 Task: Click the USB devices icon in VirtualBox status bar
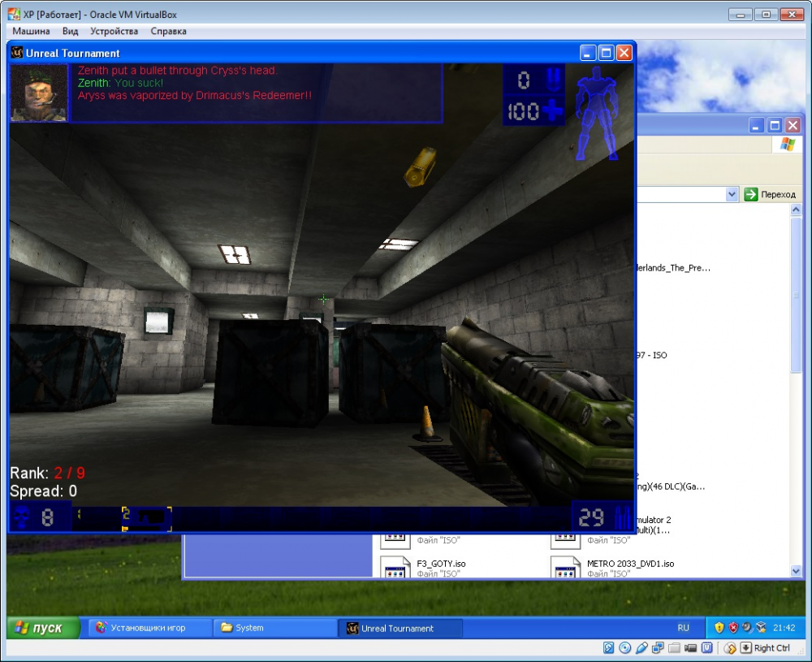[641, 647]
